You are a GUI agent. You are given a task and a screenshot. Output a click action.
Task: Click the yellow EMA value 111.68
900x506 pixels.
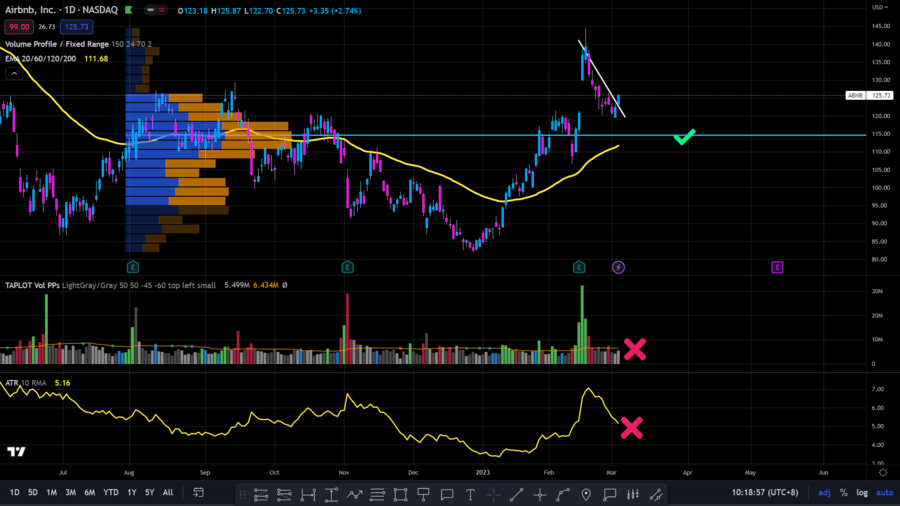tap(96, 59)
